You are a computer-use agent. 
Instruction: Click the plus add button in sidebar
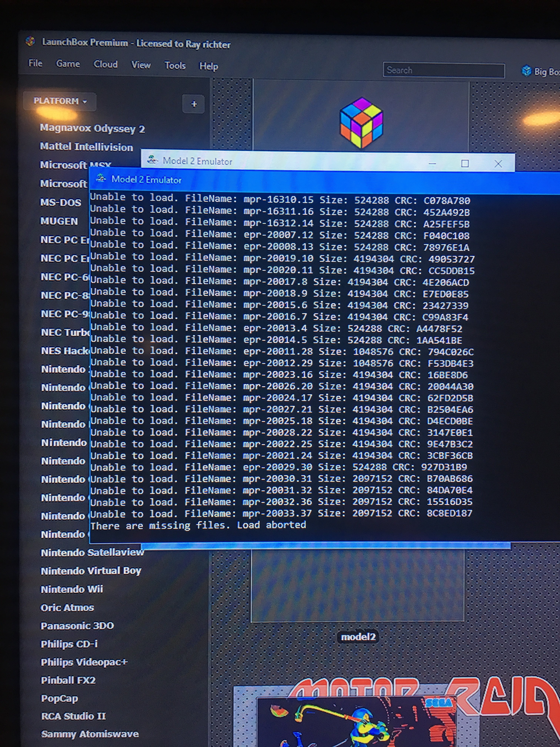point(194,104)
